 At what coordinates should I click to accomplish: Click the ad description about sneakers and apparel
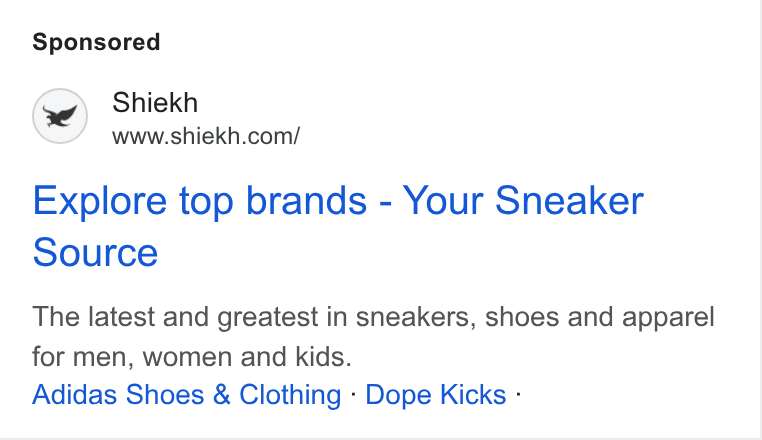click(373, 336)
